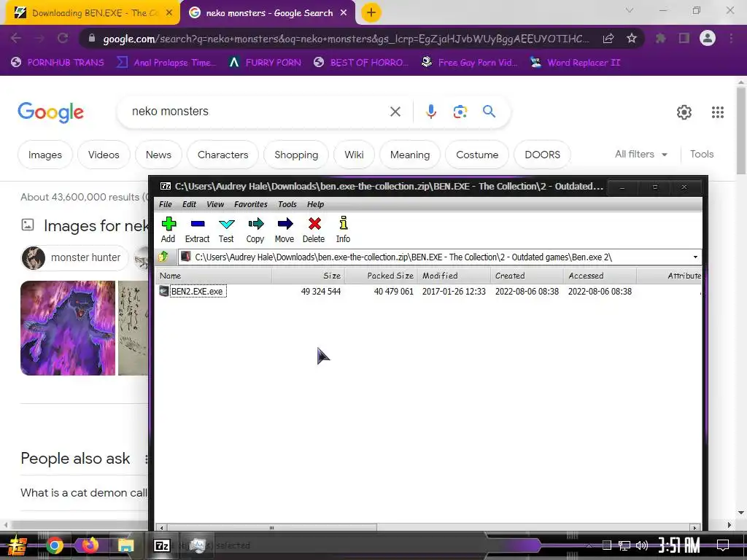
Task: Sort by the Size column header
Action: point(309,276)
